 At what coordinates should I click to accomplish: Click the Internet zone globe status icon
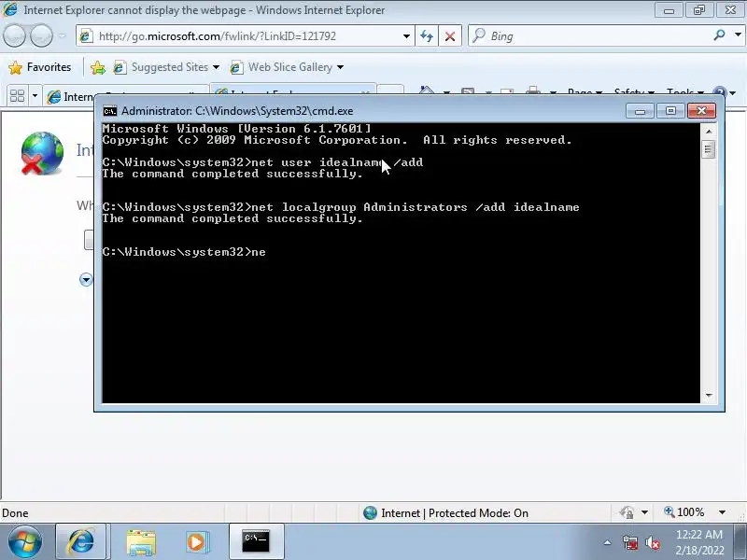[x=370, y=512]
